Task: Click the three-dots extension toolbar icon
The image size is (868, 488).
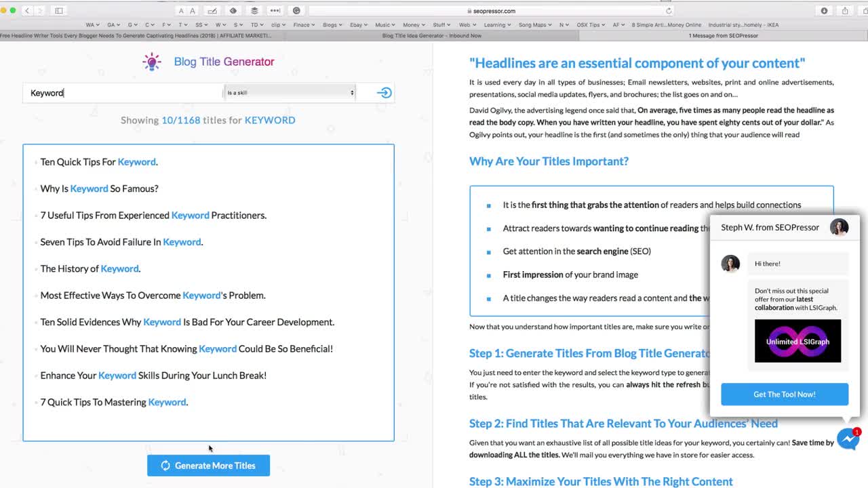Action: (275, 11)
